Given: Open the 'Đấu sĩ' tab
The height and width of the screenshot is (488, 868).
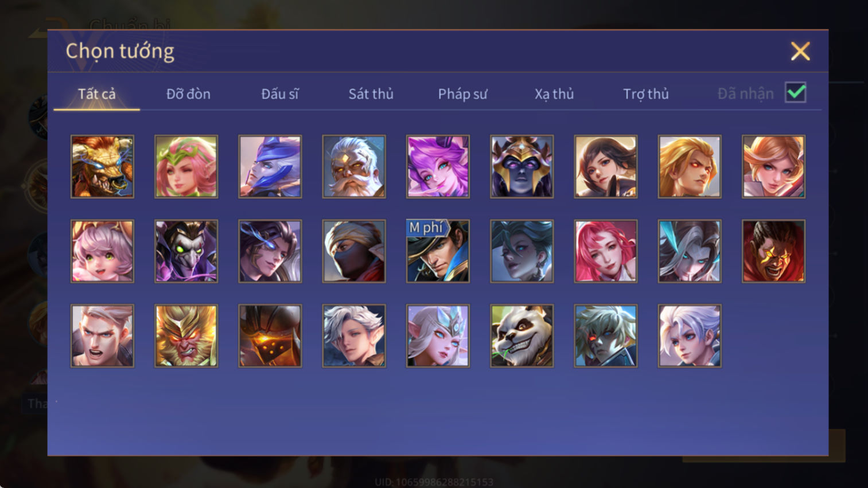Looking at the screenshot, I should pyautogui.click(x=280, y=94).
